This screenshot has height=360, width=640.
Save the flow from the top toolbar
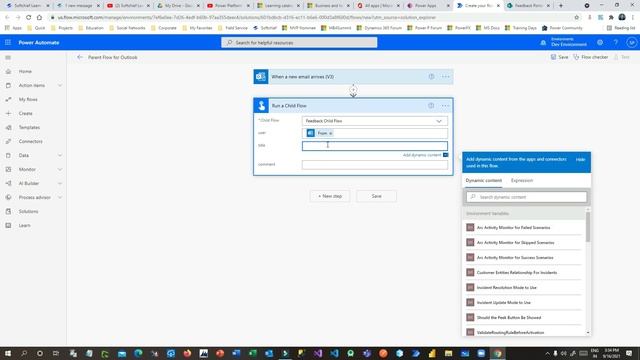click(x=559, y=57)
